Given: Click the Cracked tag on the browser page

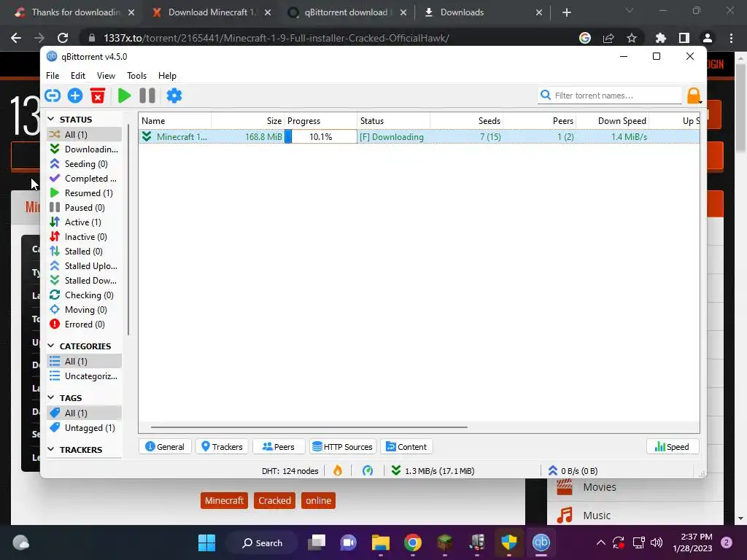Looking at the screenshot, I should 274,500.
